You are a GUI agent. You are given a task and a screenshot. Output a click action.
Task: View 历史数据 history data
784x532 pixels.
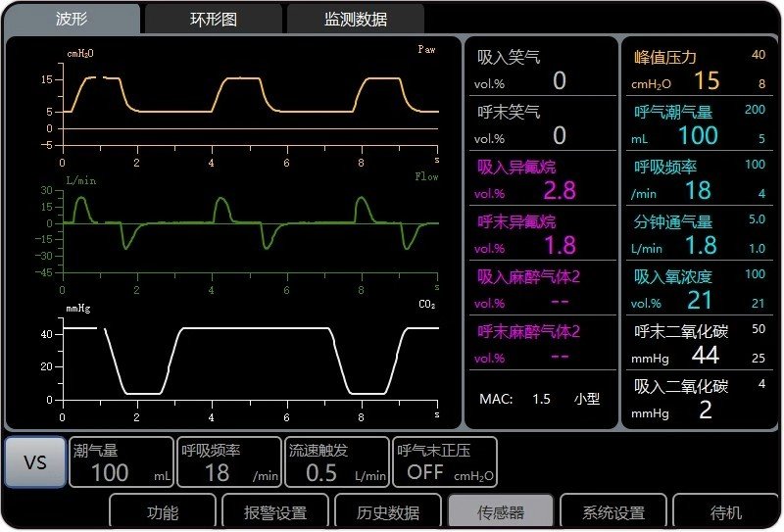coord(387,512)
